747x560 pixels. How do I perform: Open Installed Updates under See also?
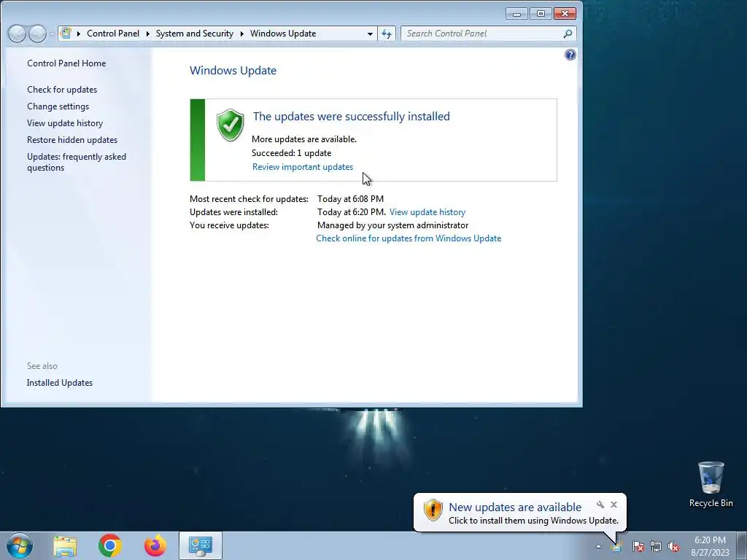coord(60,383)
